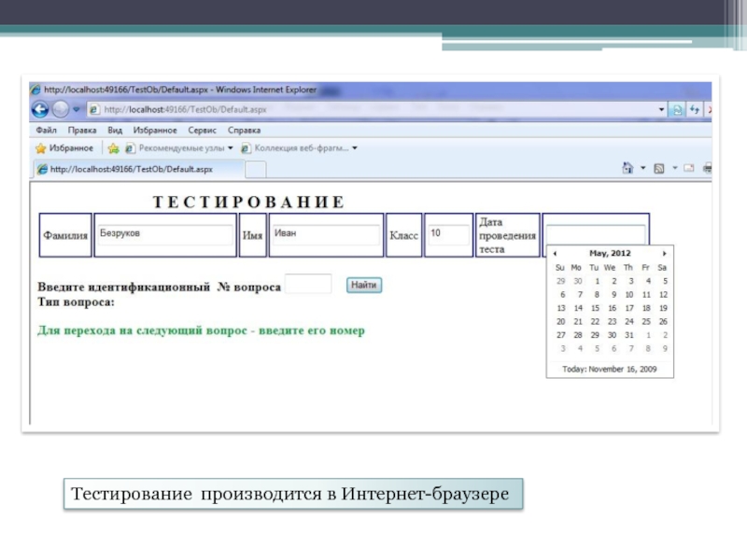Click the Home icon in command bar
The width and height of the screenshot is (747, 560).
click(x=628, y=169)
